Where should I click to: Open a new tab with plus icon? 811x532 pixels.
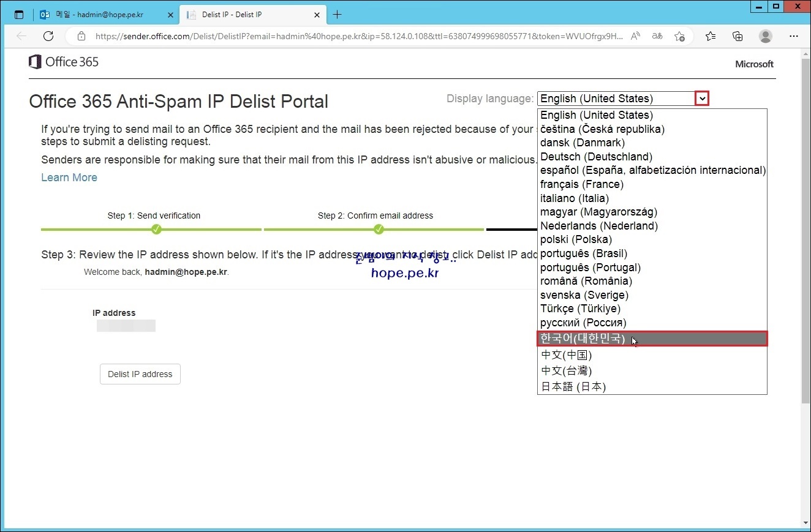(x=337, y=15)
